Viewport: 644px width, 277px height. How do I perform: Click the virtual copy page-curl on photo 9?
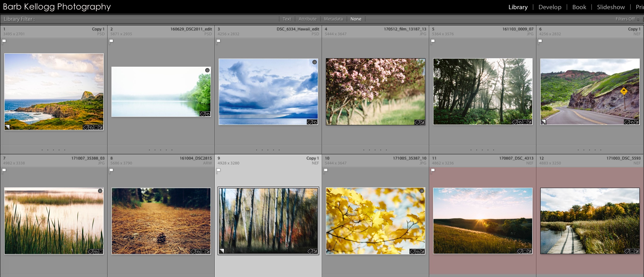click(222, 251)
